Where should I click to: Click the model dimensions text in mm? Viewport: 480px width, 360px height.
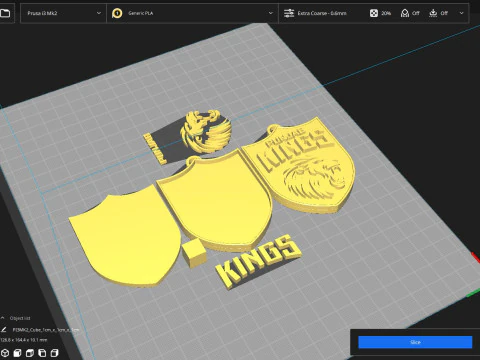point(24,340)
